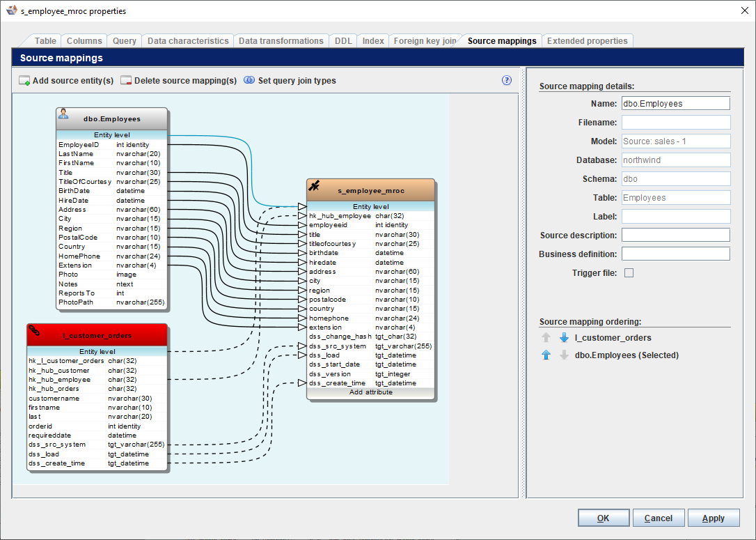Click the link icon on l_customer_orders entity
The image size is (756, 540).
click(x=34, y=330)
